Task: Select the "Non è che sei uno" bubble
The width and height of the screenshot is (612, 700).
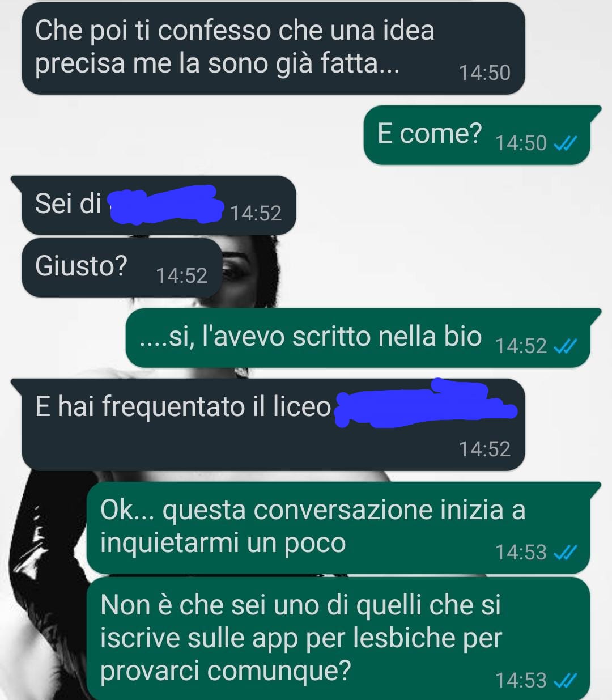Action: click(x=338, y=639)
